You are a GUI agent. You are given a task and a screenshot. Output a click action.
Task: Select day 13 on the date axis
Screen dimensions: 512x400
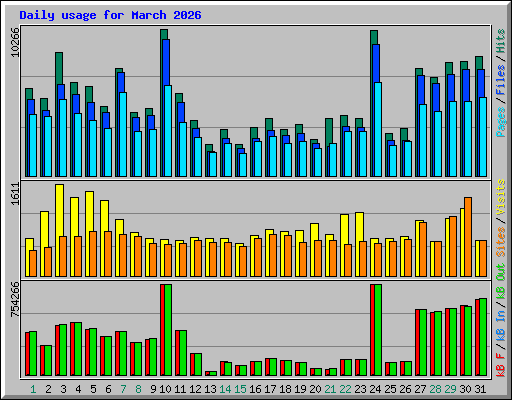(210, 389)
